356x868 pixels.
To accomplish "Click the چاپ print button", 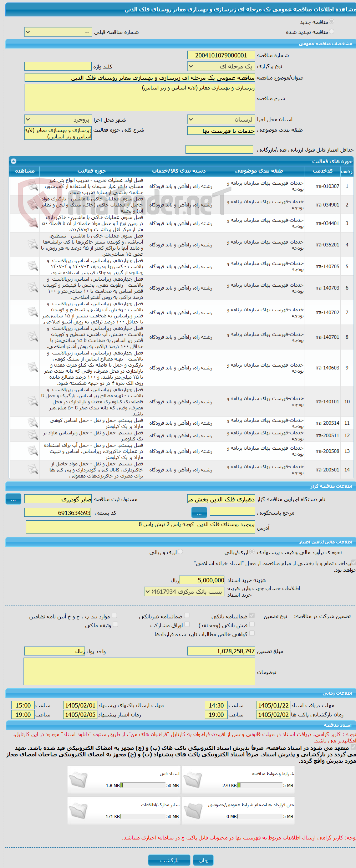I will 203,860.
